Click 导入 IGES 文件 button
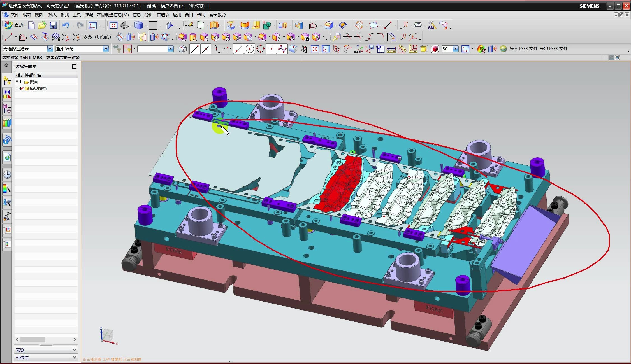This screenshot has height=364, width=631. coord(523,49)
